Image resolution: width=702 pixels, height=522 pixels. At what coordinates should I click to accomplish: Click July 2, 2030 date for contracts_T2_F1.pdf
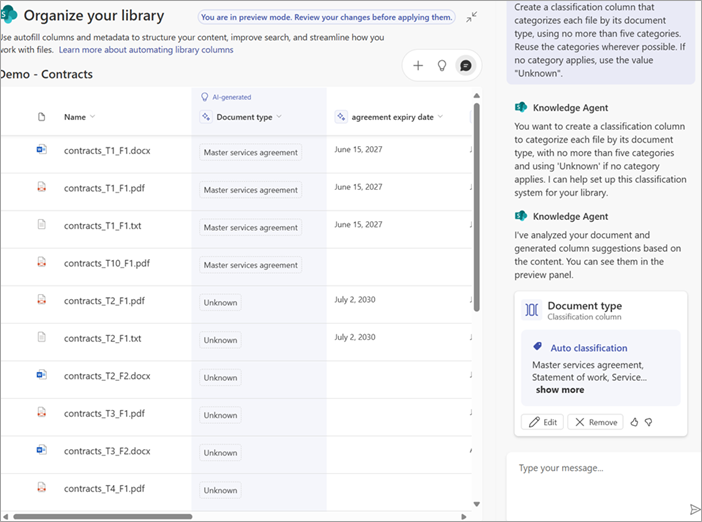coord(355,300)
